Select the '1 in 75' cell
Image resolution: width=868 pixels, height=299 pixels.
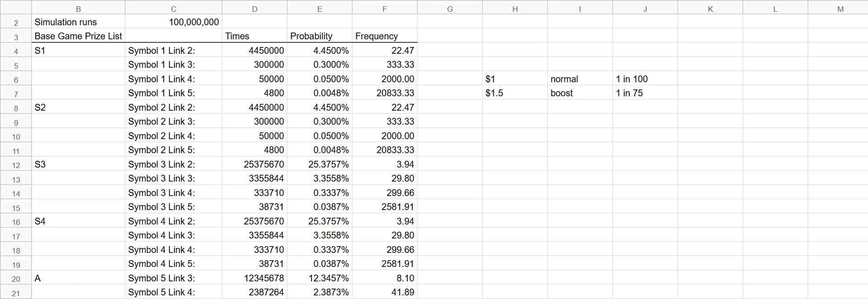645,93
